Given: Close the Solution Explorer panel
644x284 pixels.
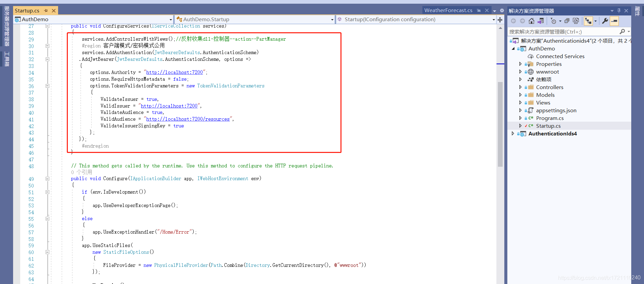Looking at the screenshot, I should coord(626,11).
